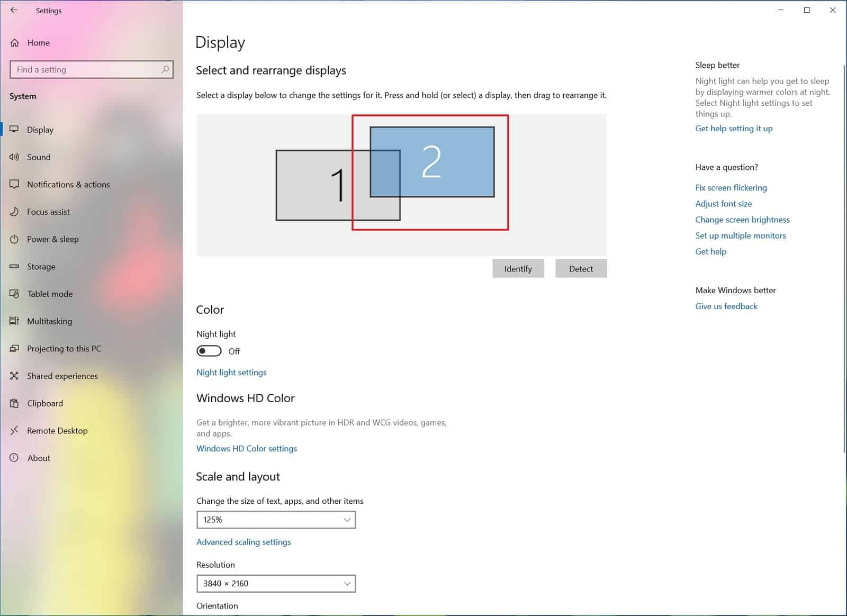Click the Storage drive icon
This screenshot has width=847, height=616.
(x=14, y=267)
